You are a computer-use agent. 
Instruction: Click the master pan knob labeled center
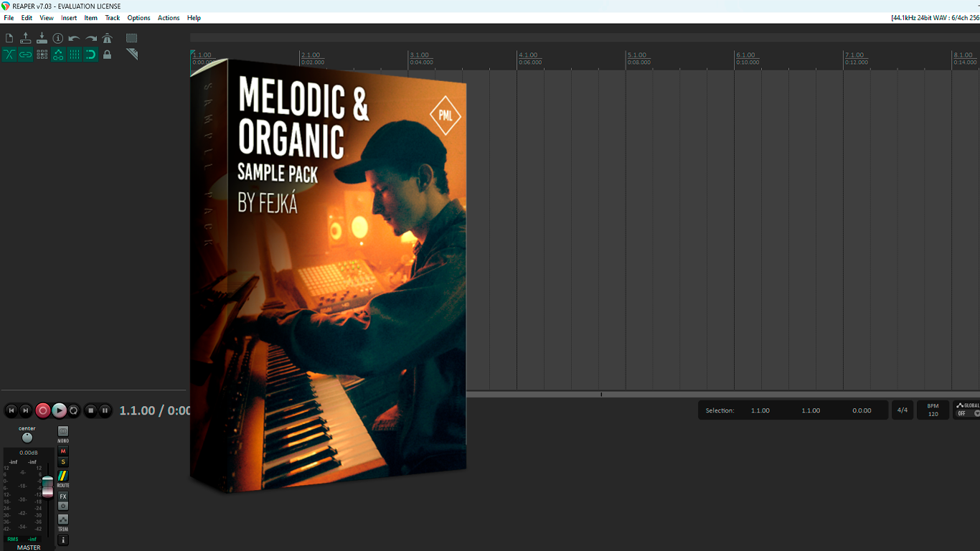point(27,437)
